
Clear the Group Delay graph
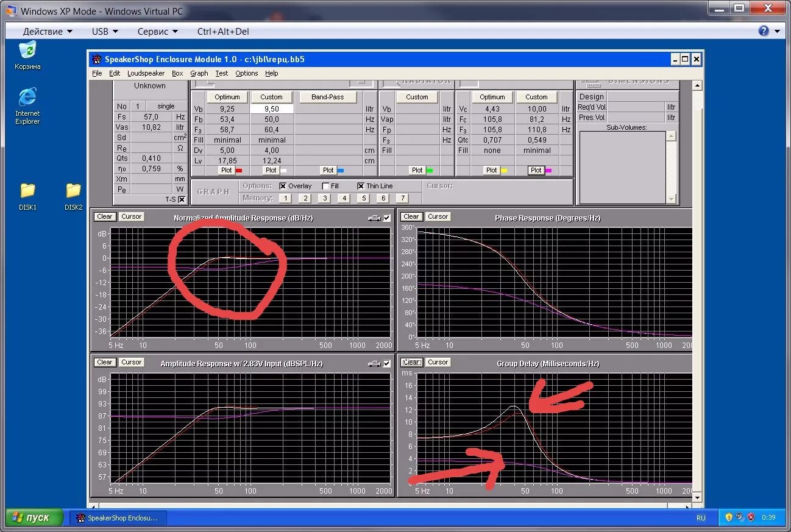411,362
